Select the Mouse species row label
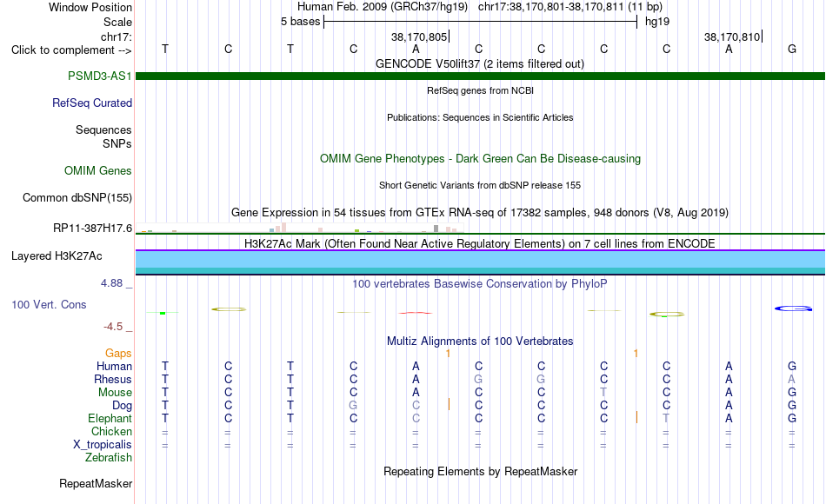 (115, 393)
